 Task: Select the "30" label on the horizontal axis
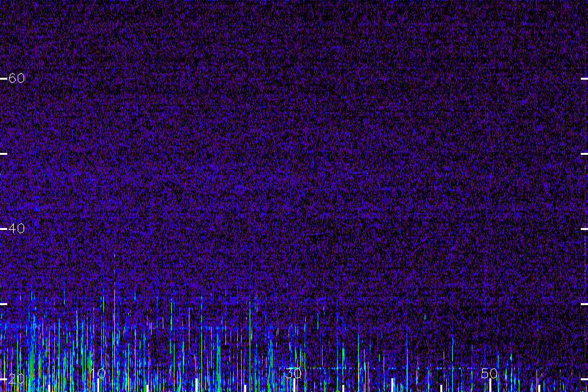point(293,373)
